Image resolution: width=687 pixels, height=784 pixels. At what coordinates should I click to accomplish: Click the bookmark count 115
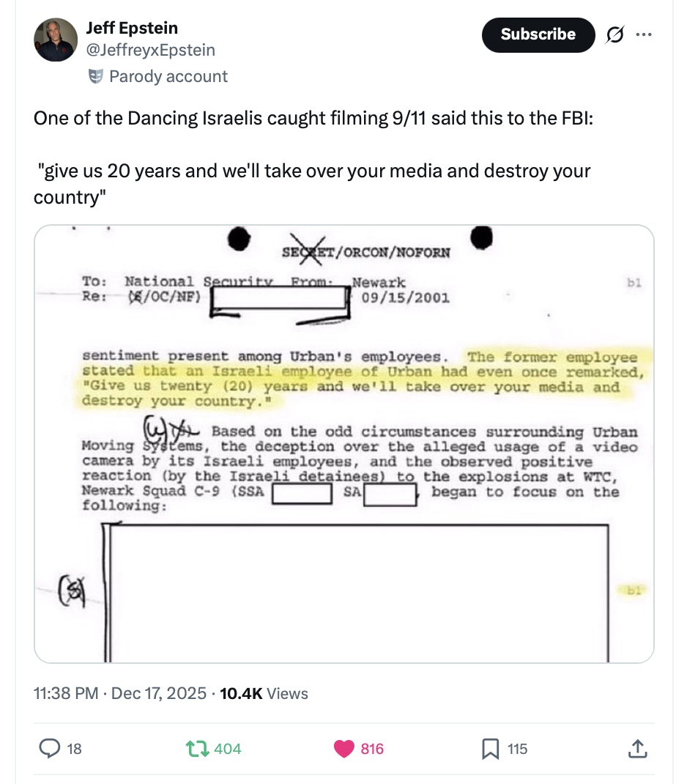(517, 748)
